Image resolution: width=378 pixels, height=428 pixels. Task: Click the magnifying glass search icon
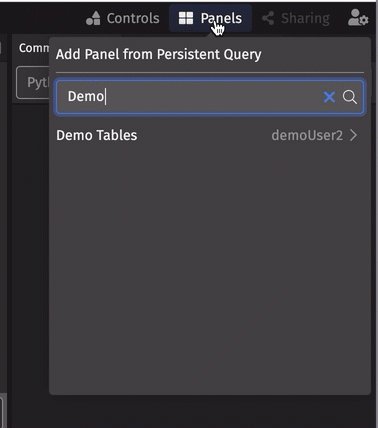(x=350, y=97)
